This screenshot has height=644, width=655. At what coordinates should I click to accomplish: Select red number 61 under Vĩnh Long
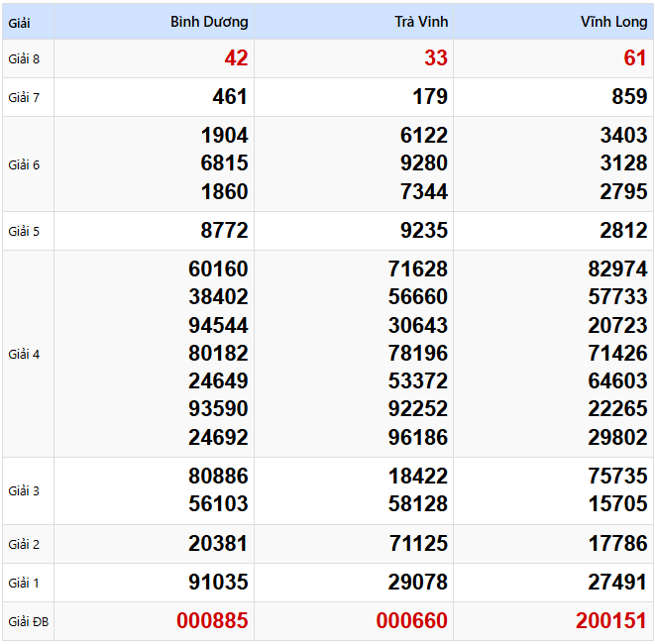[x=635, y=58]
